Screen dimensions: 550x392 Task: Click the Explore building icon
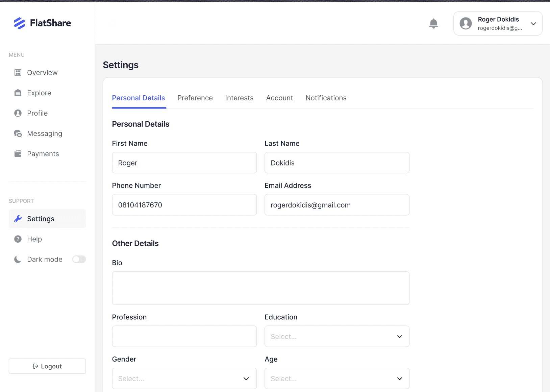(18, 93)
